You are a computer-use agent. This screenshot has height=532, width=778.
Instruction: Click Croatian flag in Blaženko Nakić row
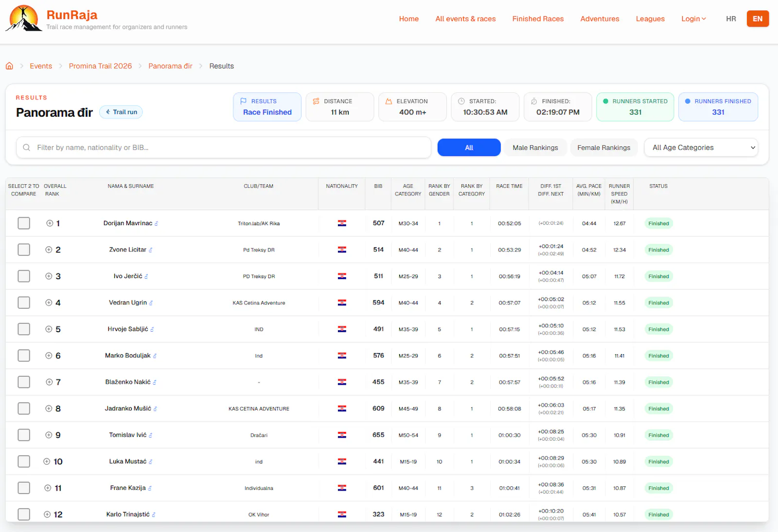342,382
